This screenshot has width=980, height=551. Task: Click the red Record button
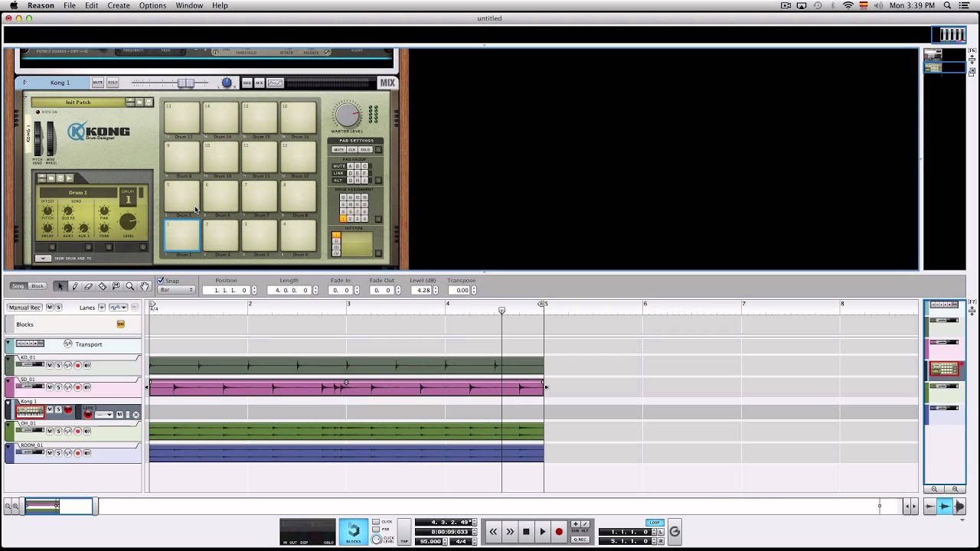(559, 531)
